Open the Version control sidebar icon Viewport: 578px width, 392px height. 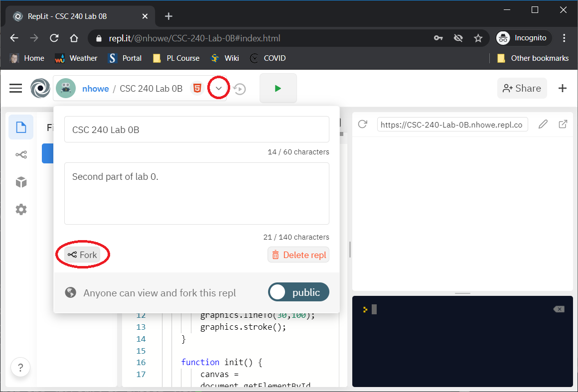click(21, 155)
